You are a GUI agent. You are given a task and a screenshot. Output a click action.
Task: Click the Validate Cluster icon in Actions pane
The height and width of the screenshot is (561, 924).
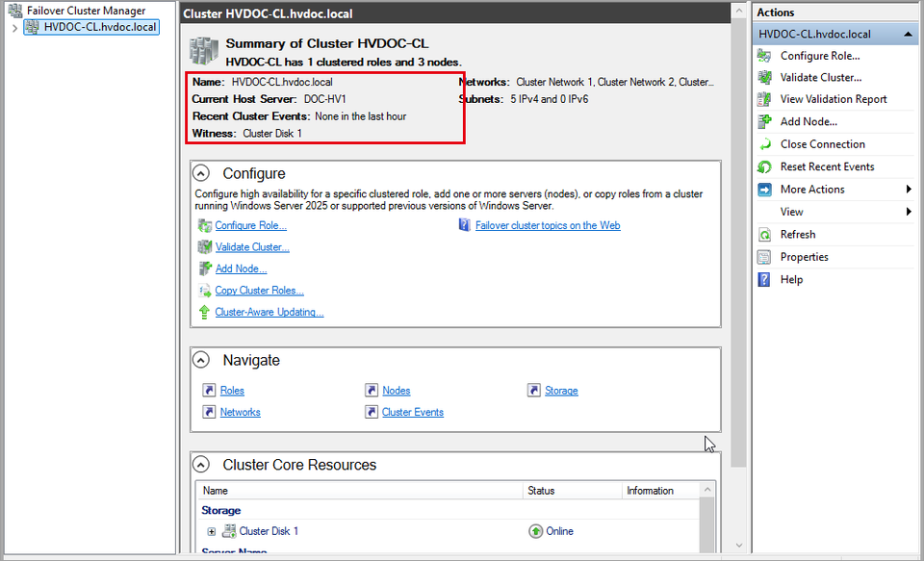[x=764, y=77]
